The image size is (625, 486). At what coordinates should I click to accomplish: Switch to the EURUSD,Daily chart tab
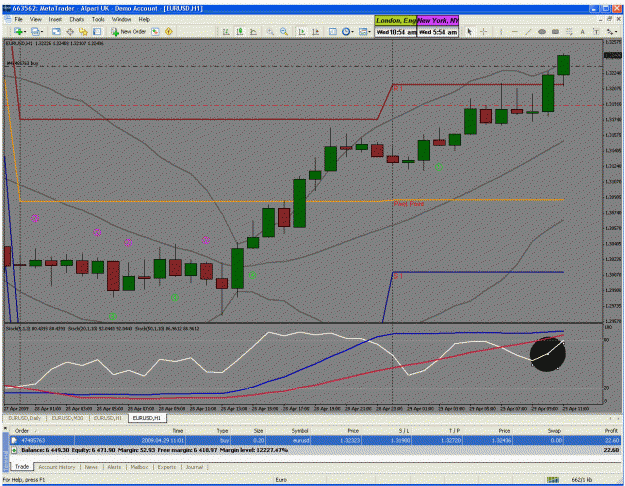click(25, 418)
